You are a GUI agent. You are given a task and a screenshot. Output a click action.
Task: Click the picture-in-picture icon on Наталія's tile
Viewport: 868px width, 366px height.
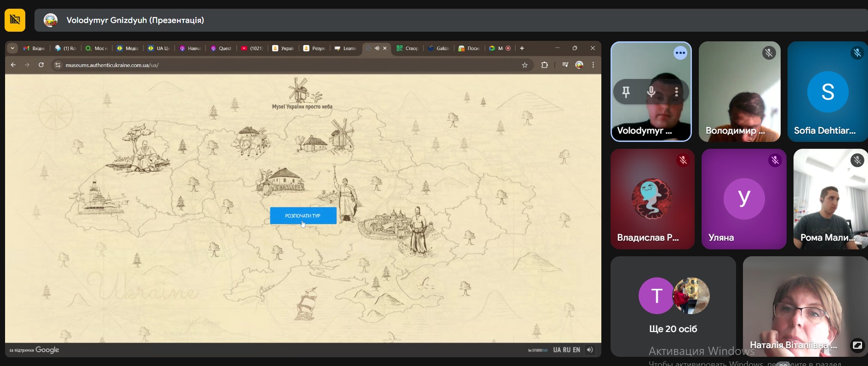coord(857,345)
